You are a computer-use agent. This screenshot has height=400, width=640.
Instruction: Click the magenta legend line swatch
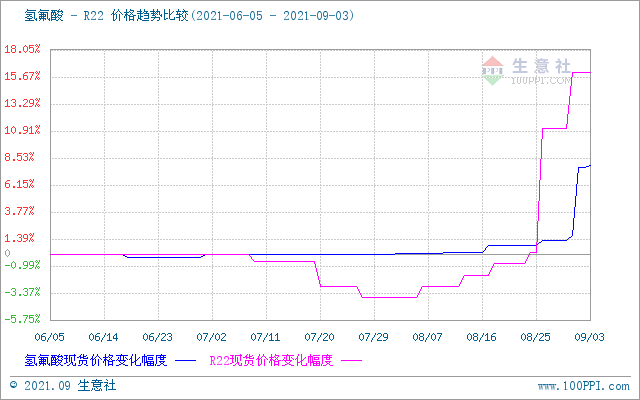[x=352, y=361]
